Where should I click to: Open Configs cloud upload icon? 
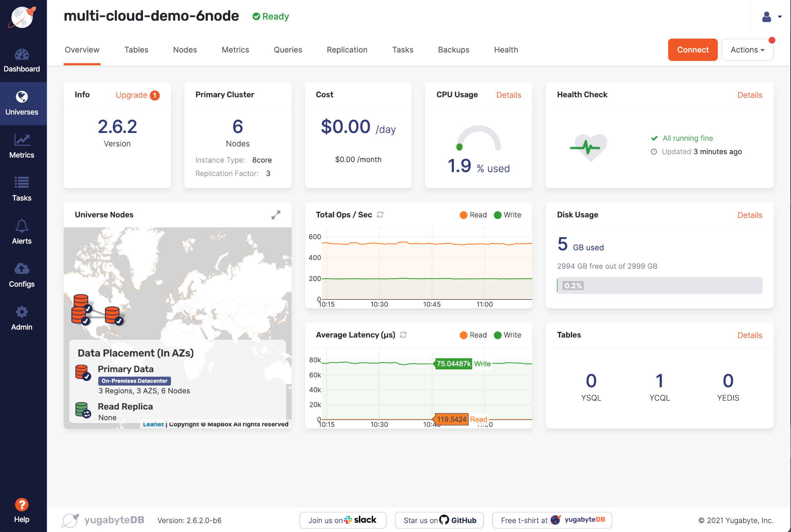22,269
